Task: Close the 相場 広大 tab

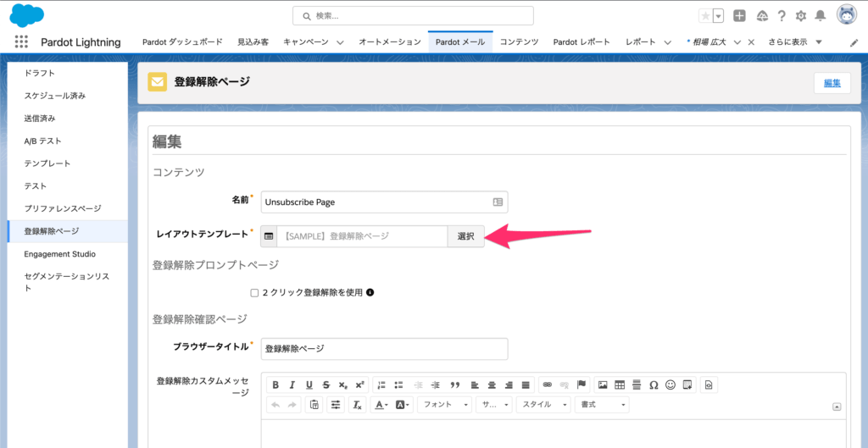Action: [751, 42]
